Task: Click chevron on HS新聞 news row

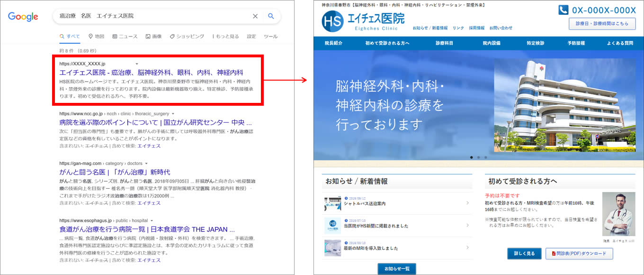Action: coord(467,225)
